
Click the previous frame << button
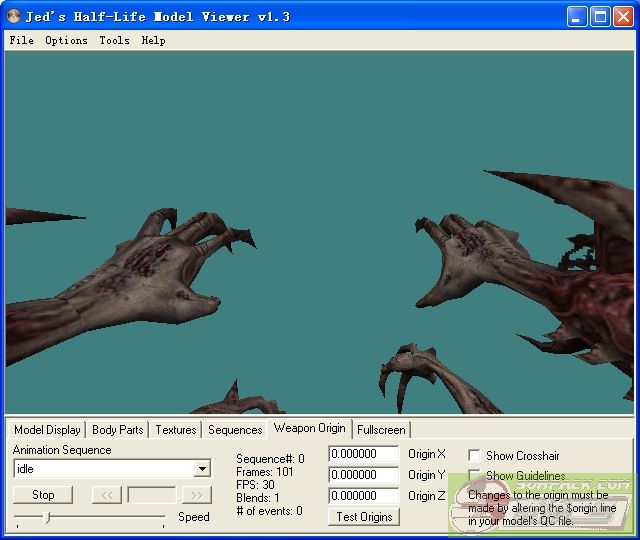click(x=106, y=495)
